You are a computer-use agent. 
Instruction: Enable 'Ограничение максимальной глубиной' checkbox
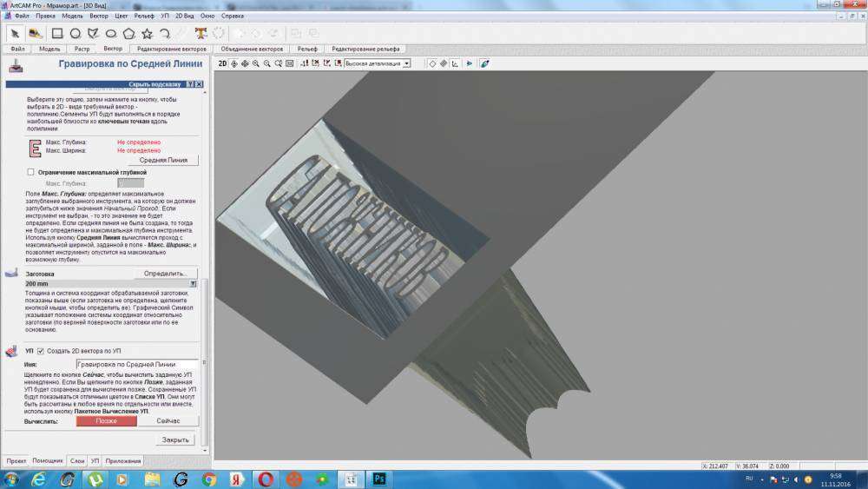click(x=31, y=172)
